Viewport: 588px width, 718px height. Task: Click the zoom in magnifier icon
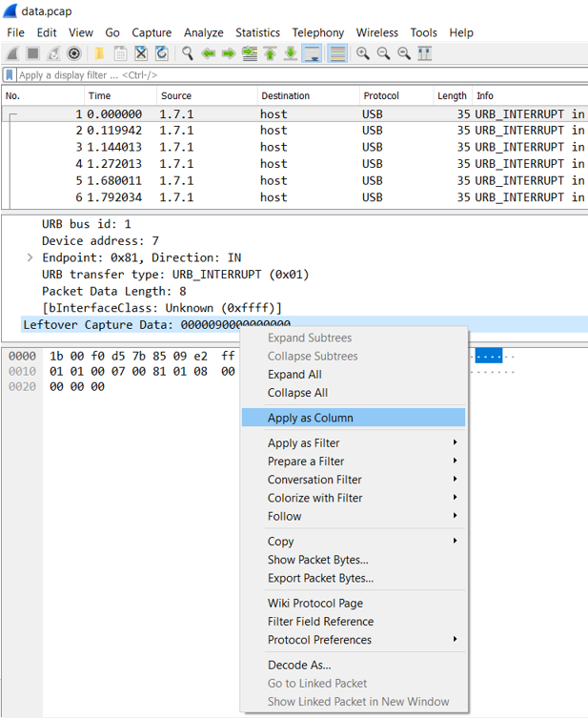coord(363,53)
